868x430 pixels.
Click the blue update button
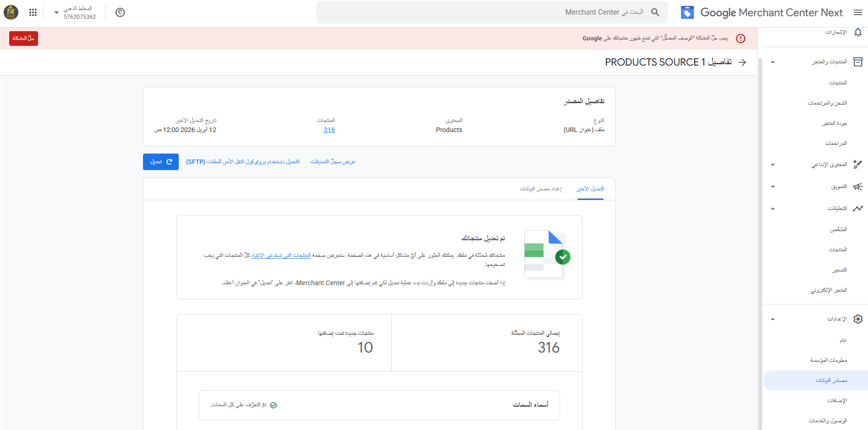(x=161, y=162)
